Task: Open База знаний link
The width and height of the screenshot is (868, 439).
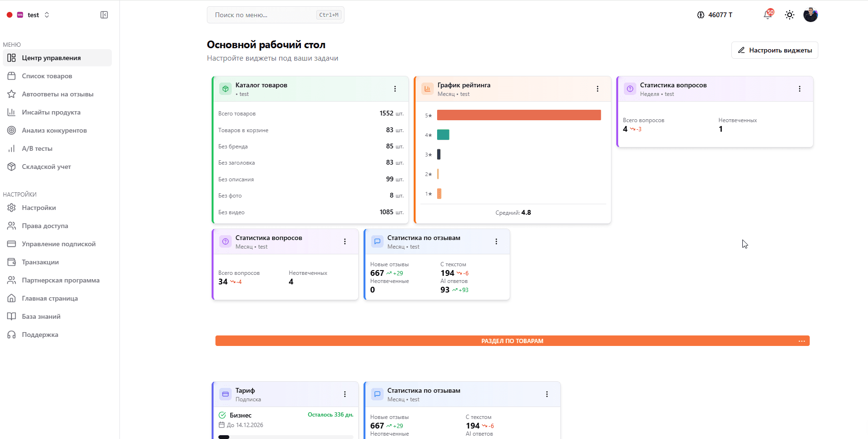Action: (41, 316)
